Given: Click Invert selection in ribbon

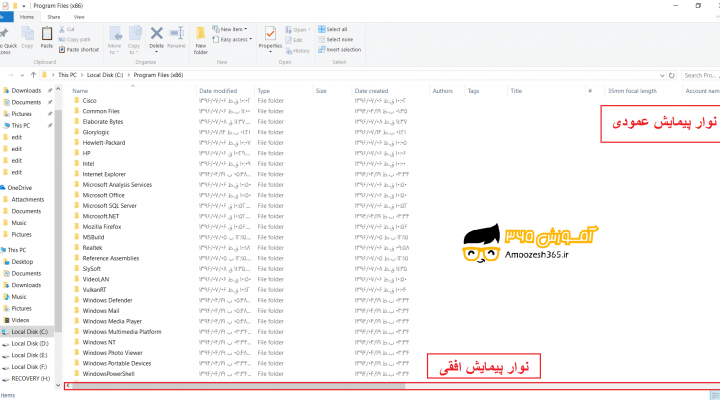Looking at the screenshot, I should [340, 50].
